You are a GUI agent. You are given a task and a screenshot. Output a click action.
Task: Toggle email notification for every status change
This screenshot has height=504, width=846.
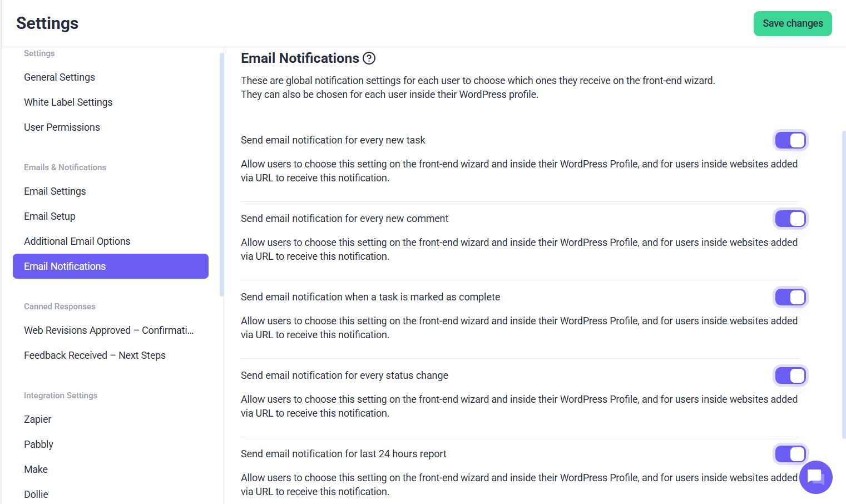(x=790, y=375)
